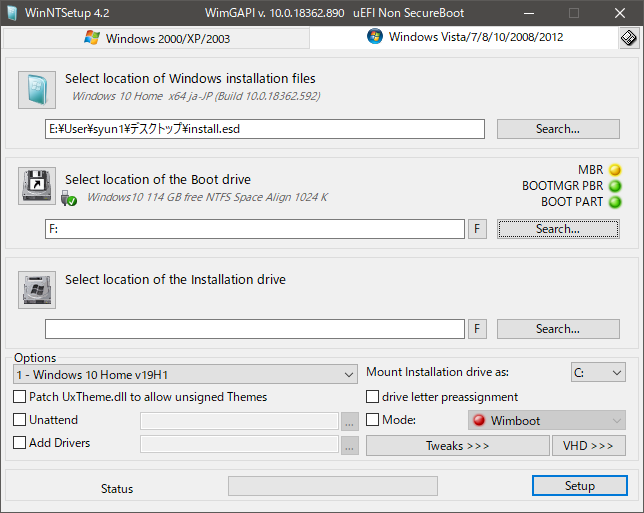Click the green BOOT PART status indicator
This screenshot has height=513, width=644.
615,202
